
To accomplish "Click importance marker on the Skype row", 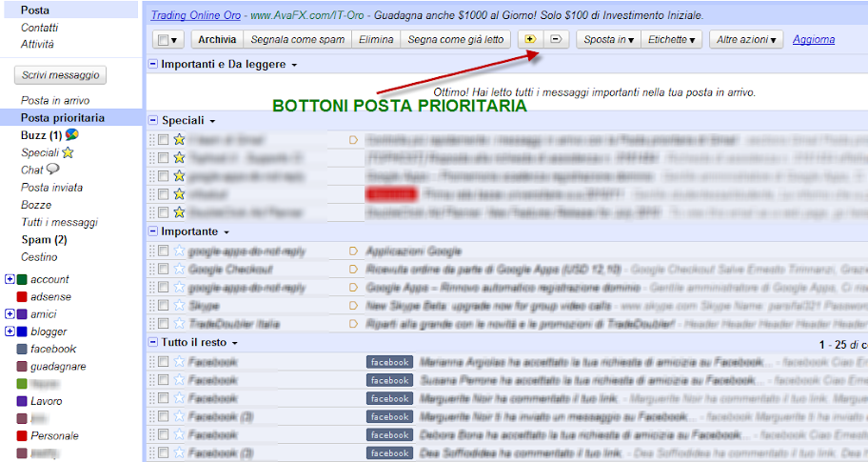I will 353,305.
